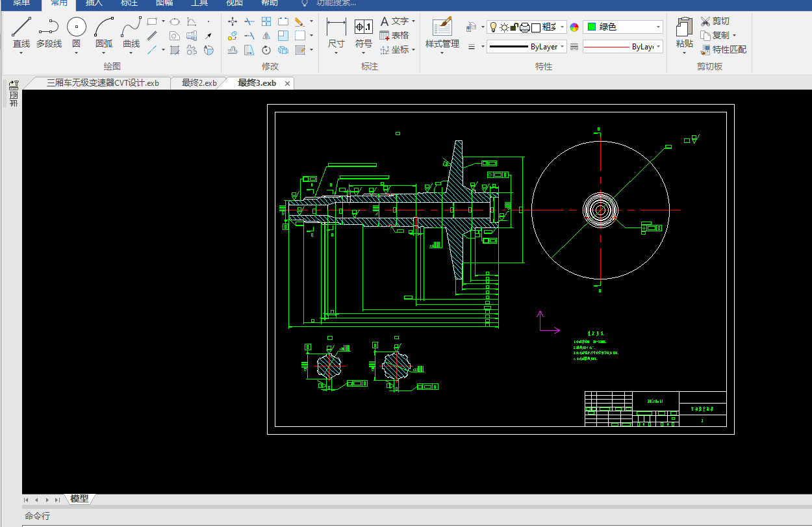The height and width of the screenshot is (527, 812).
Task: Open 样式管理 style manager
Action: coord(442,31)
